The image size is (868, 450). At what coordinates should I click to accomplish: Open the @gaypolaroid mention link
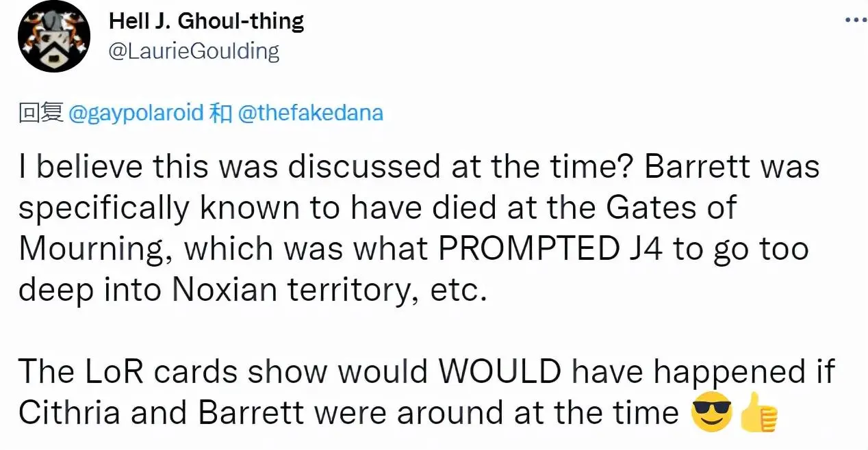(136, 112)
